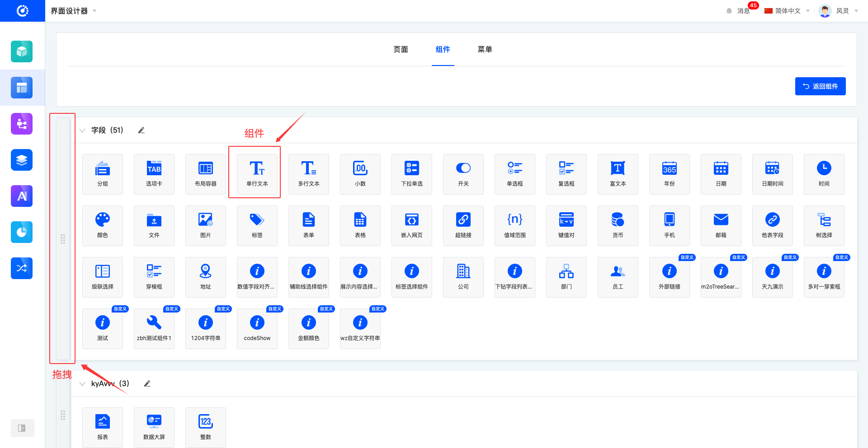This screenshot has width=868, height=448.
Task: Open the 简体中文 language dropdown
Action: [788, 11]
